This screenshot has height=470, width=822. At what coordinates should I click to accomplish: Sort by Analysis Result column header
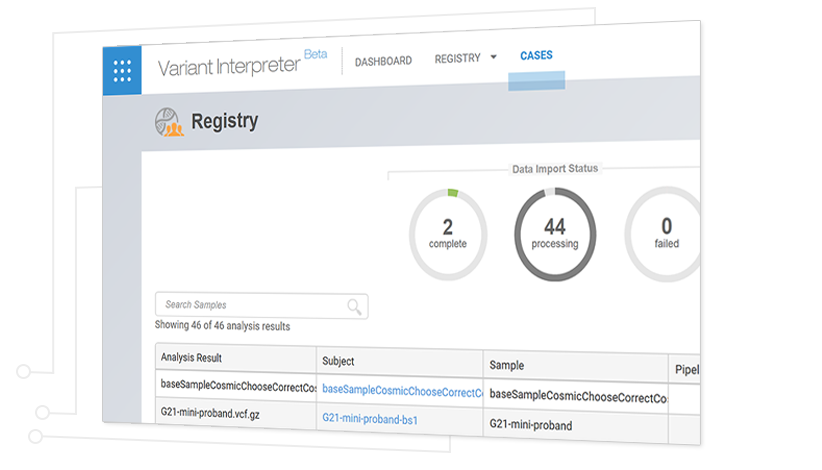191,358
